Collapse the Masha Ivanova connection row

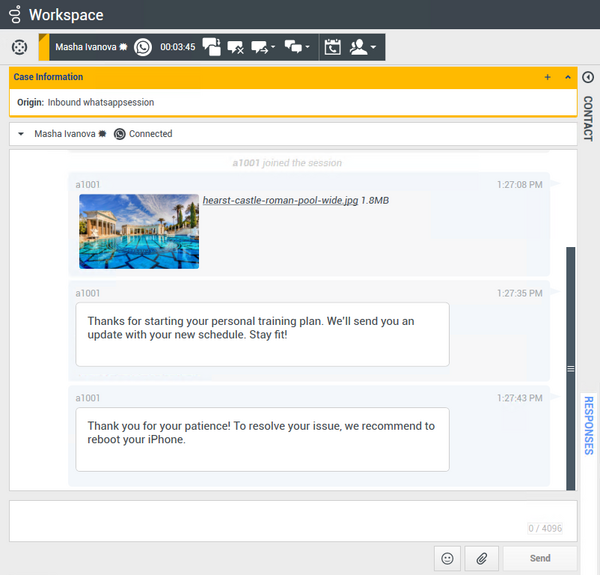click(21, 134)
